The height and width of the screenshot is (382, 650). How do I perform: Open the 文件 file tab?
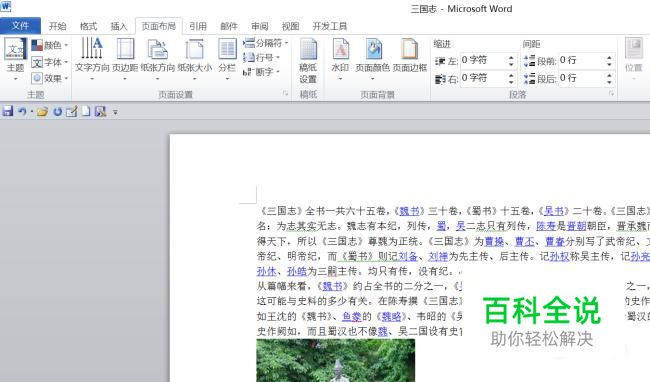pos(20,26)
